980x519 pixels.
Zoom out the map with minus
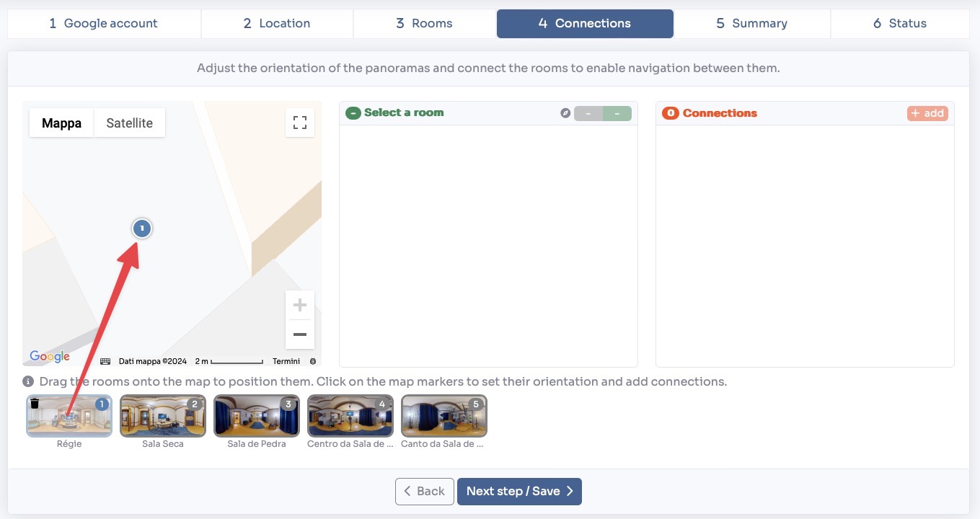click(x=300, y=334)
